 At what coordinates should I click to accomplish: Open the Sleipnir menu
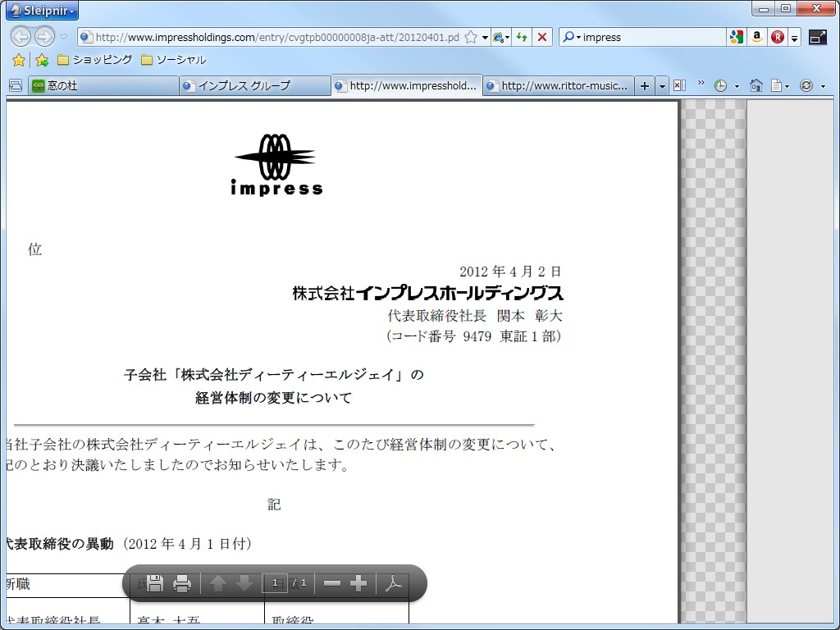click(x=40, y=10)
